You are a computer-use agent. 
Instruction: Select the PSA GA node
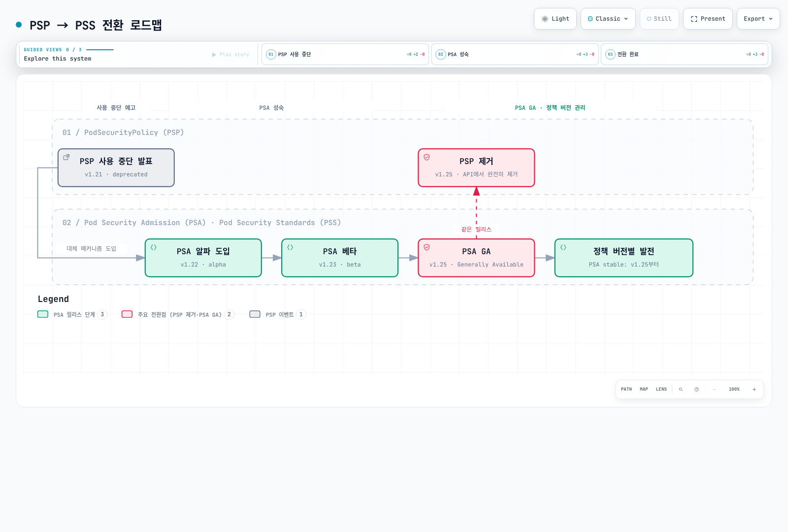tap(476, 258)
